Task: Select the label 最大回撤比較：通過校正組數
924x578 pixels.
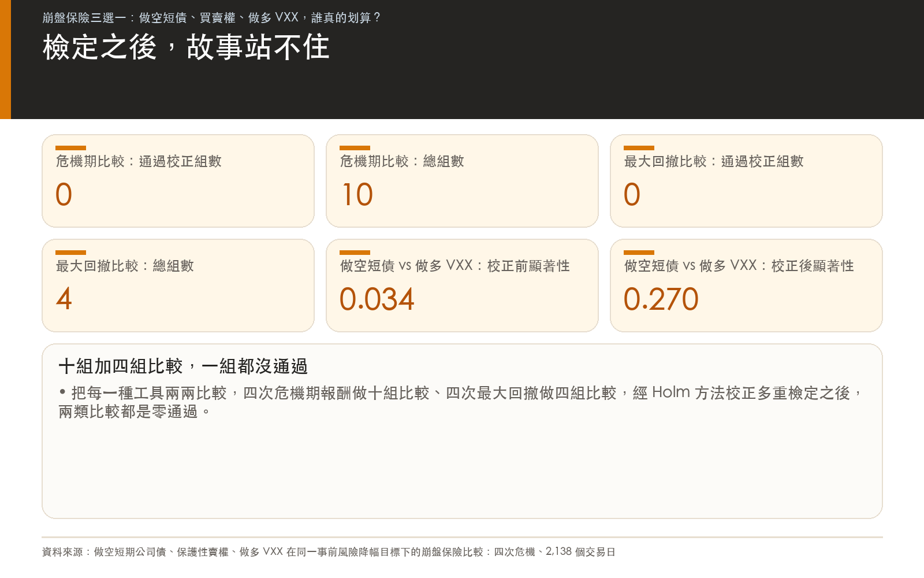Action: (x=714, y=161)
